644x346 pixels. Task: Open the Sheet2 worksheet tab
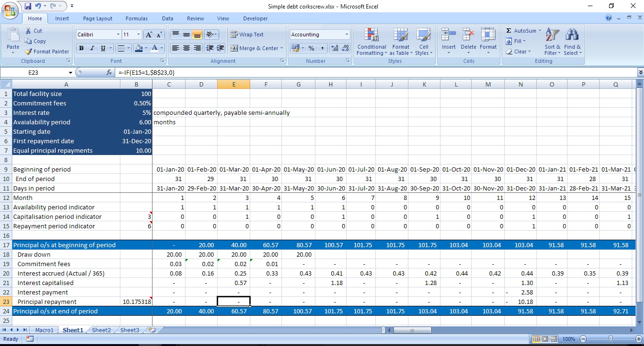(101, 330)
